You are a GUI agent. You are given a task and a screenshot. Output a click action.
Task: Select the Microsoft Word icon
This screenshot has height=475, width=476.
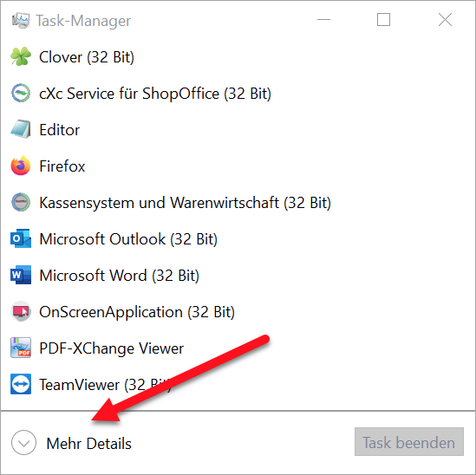click(21, 275)
